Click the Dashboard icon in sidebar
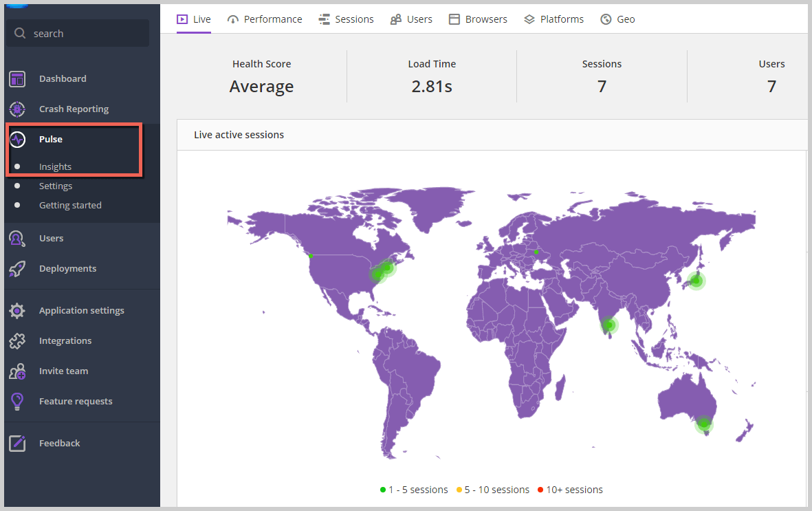812x511 pixels. coord(17,79)
